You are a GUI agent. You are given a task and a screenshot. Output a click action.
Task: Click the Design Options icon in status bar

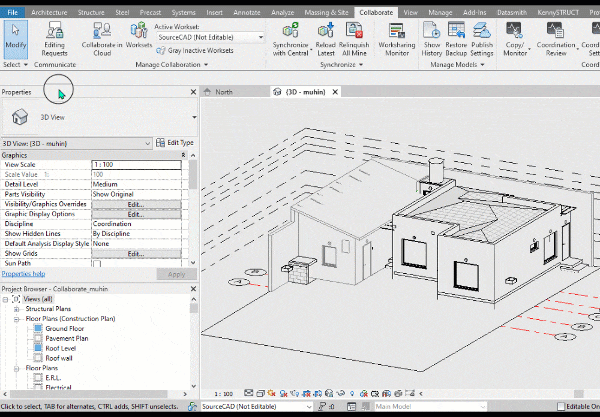point(351,406)
